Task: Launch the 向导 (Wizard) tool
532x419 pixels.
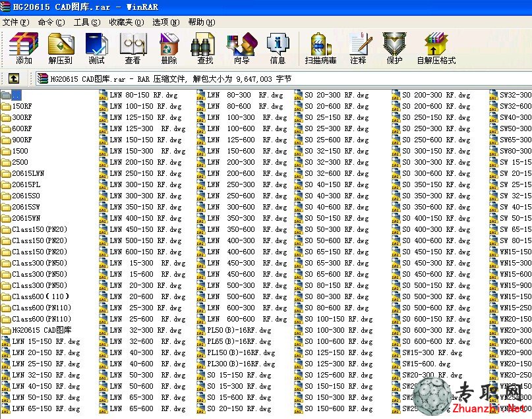Action: tap(241, 48)
